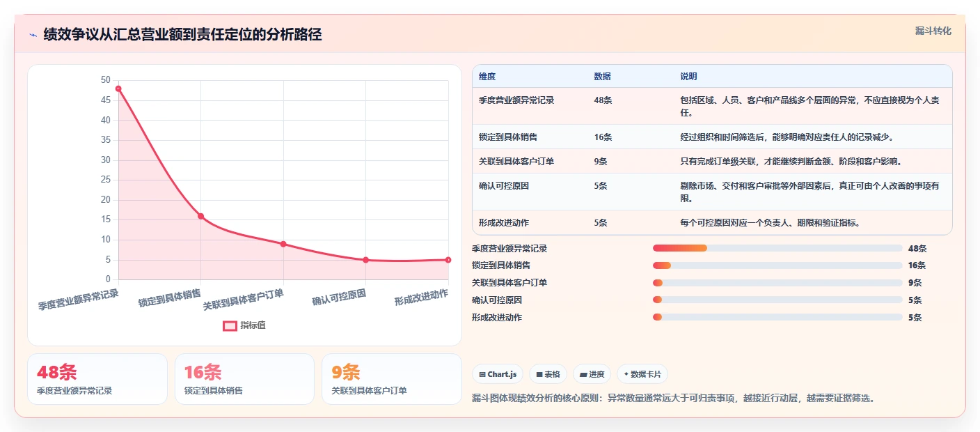Click the 漏斗转化 tag in header
Image resolution: width=980 pixels, height=432 pixels.
click(x=933, y=31)
